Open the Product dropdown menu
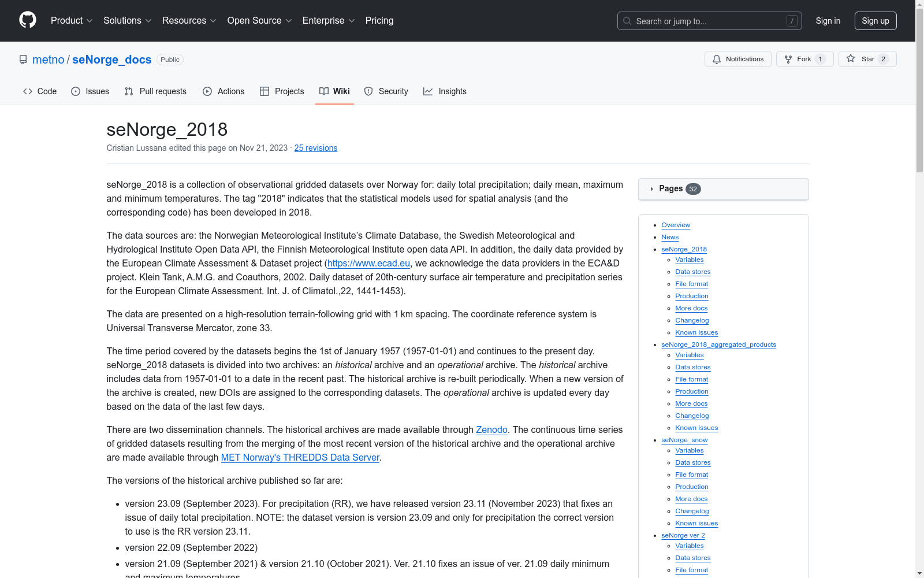 click(72, 20)
